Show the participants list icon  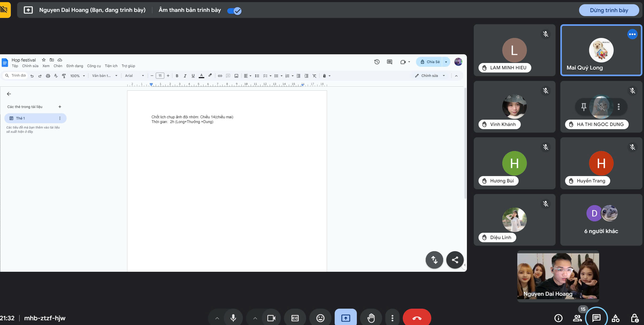[577, 318]
